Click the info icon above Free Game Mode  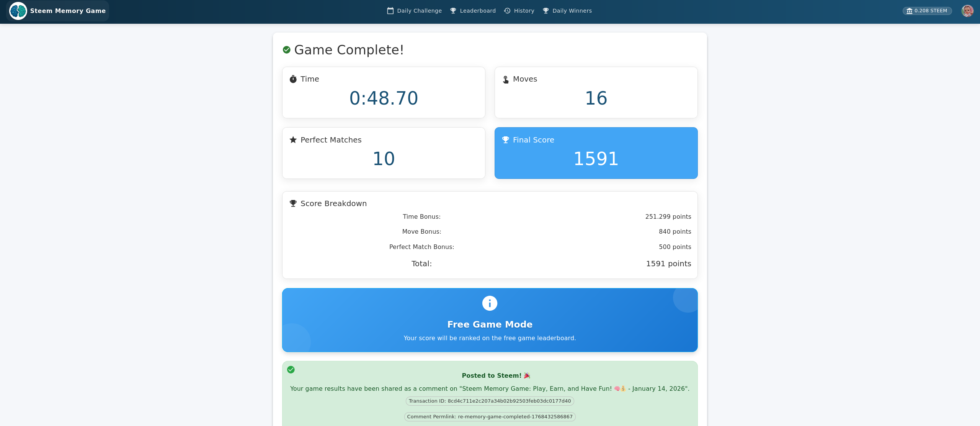coord(490,303)
